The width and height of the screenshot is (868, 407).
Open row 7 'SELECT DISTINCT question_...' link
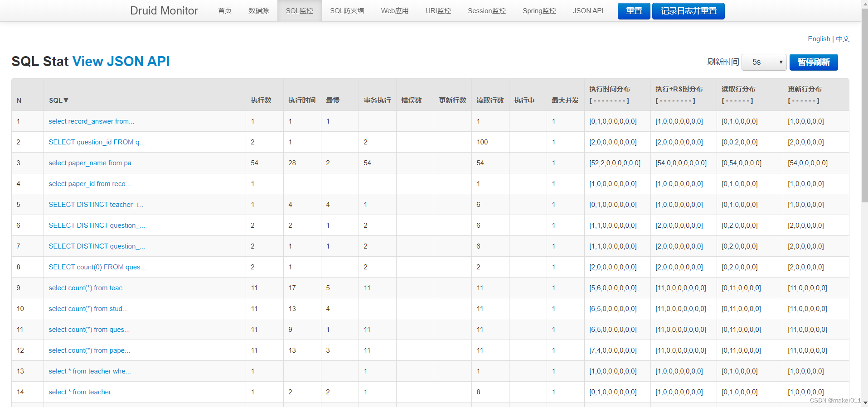[97, 246]
